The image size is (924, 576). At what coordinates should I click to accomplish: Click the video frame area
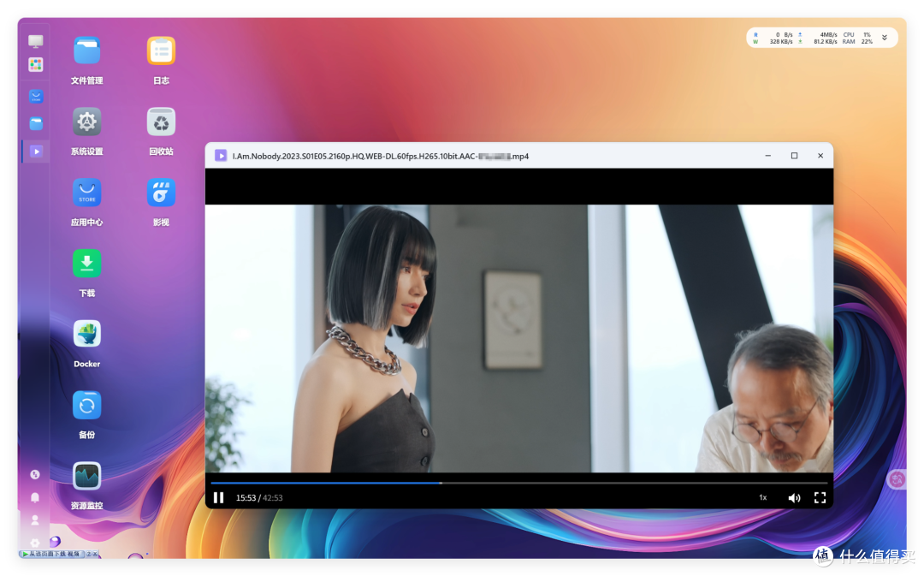pos(519,338)
